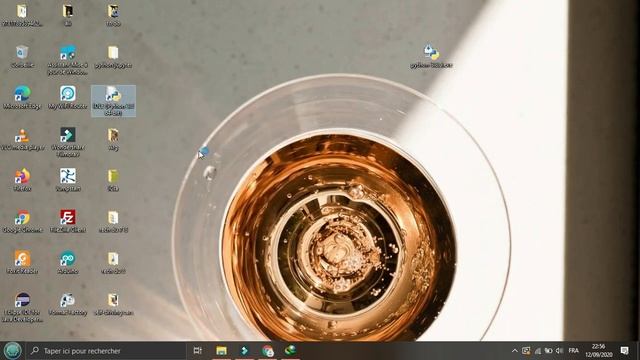Select the Microsoft Edge desktop shortcut

22,98
